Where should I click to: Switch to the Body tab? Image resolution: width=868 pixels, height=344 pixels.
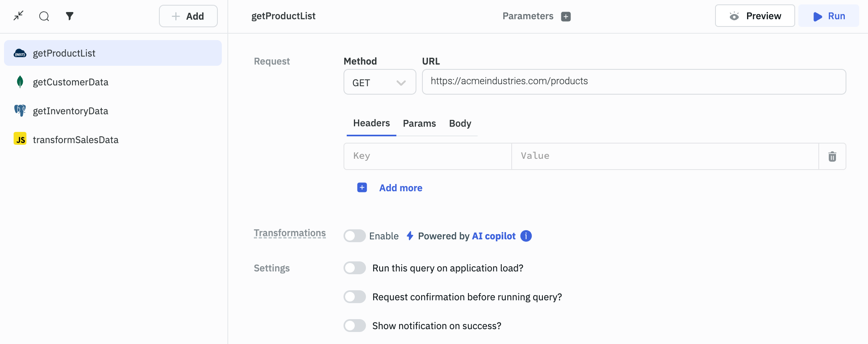(x=460, y=123)
